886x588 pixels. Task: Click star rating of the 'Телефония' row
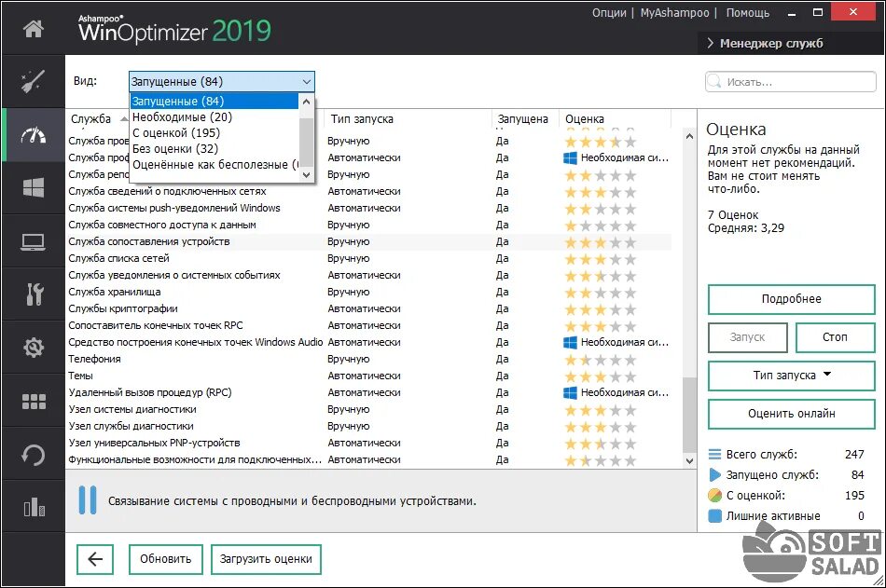click(x=600, y=360)
